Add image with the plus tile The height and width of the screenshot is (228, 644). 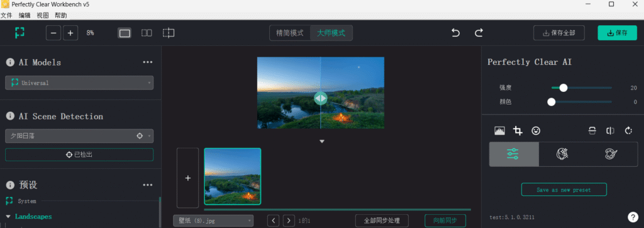(187, 178)
